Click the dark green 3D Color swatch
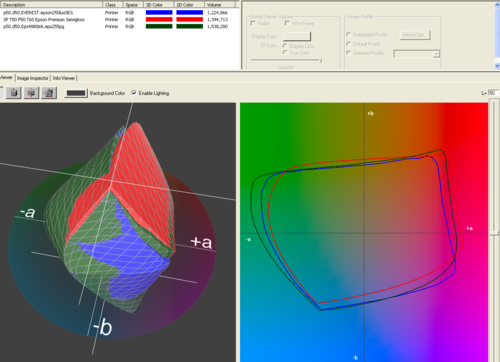 point(159,26)
